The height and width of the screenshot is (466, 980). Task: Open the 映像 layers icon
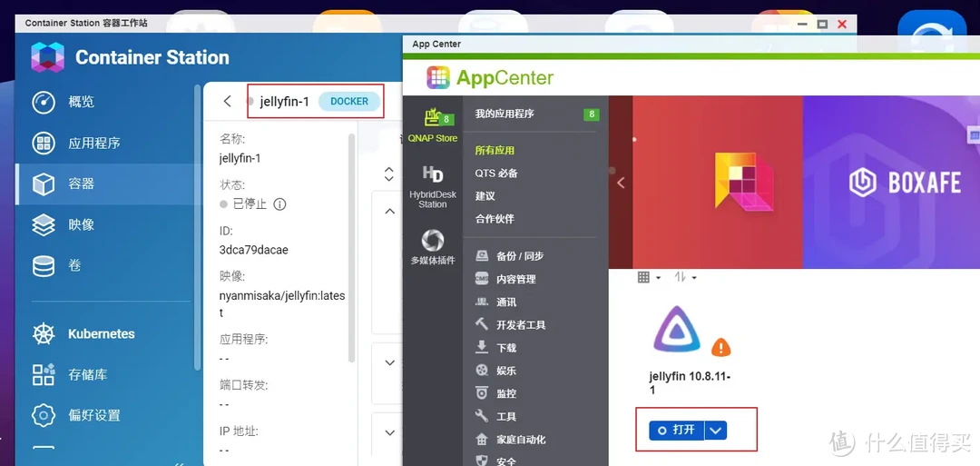tap(44, 224)
